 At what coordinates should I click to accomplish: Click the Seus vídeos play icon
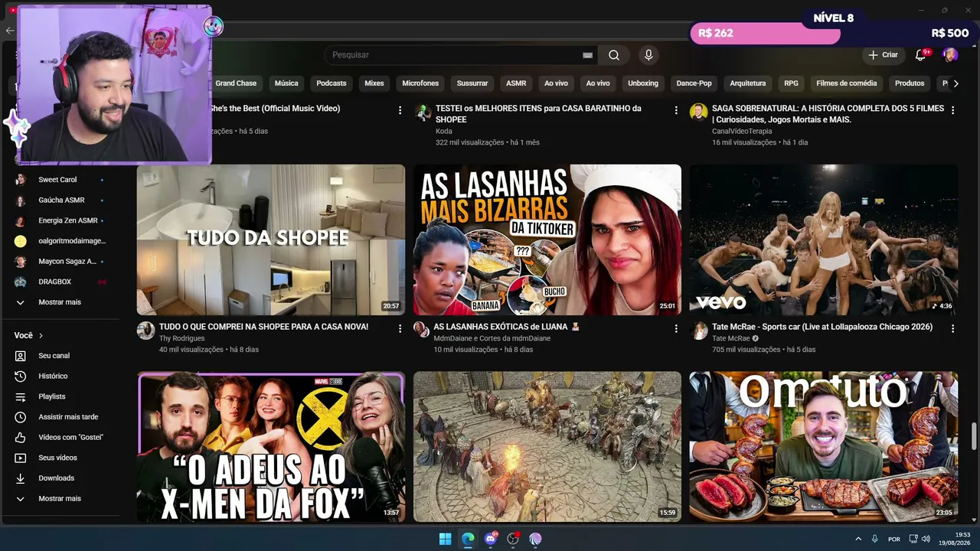point(21,458)
